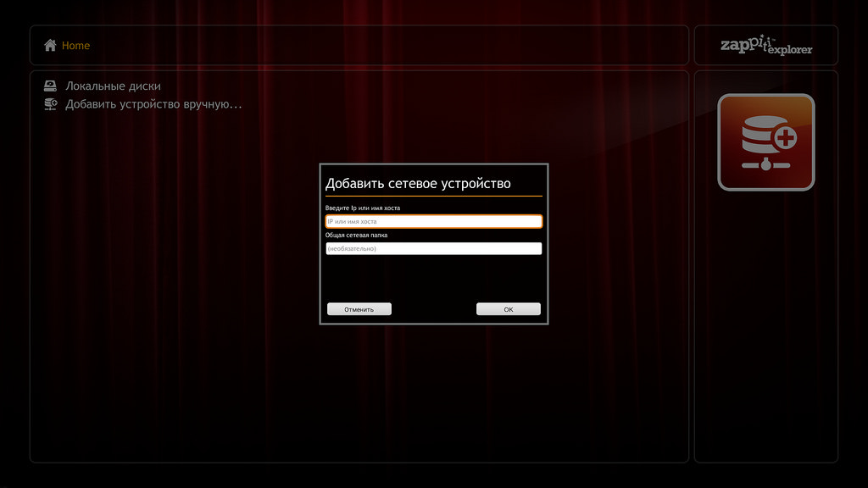This screenshot has height=488, width=868.
Task: Click the Добавить сетевое устройство dialog title
Action: [x=418, y=183]
